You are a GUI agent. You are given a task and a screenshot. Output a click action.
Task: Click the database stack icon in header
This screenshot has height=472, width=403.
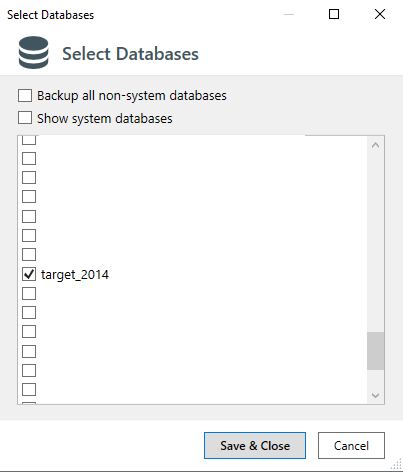tap(33, 53)
